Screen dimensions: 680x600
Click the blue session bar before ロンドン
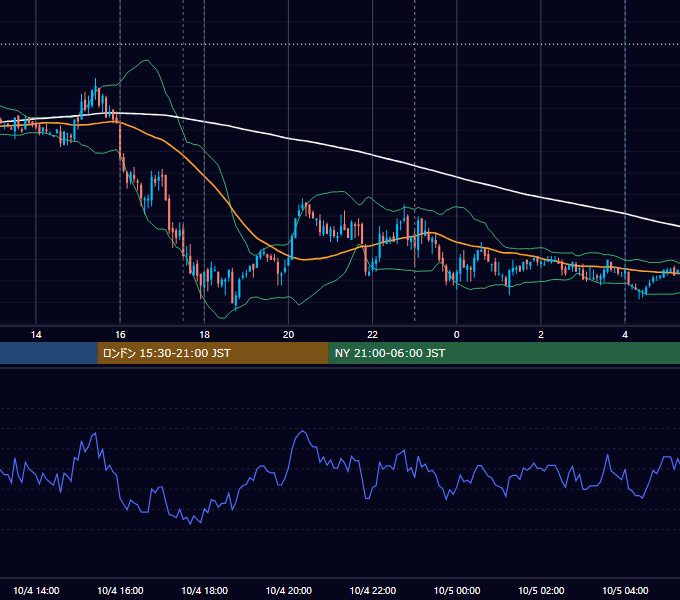(49, 353)
